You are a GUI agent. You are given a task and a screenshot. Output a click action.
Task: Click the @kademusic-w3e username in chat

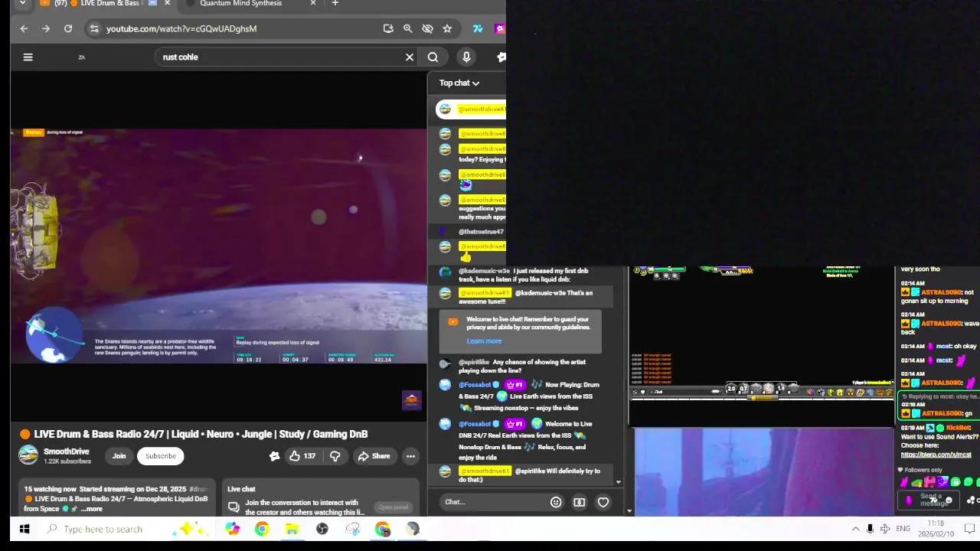[x=484, y=271]
